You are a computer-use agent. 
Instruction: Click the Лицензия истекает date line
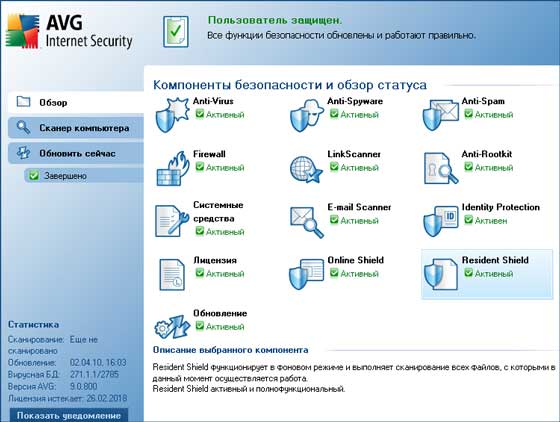(68, 398)
